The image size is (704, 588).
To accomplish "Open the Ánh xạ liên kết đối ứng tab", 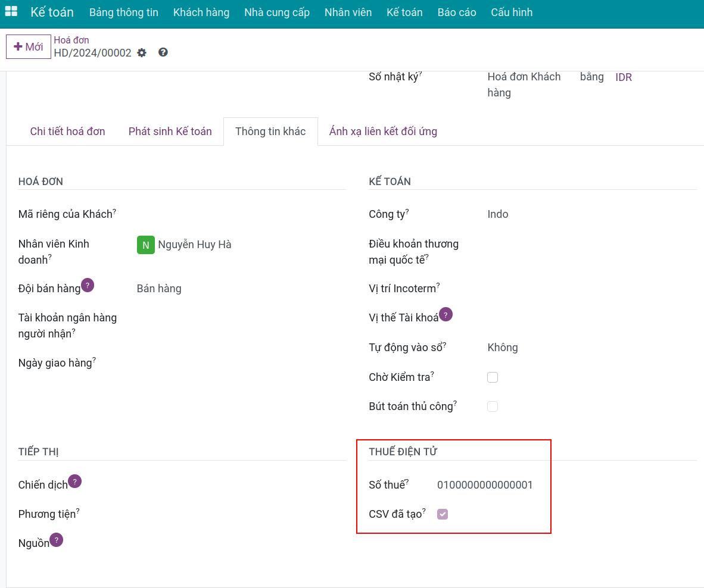I will tap(383, 132).
